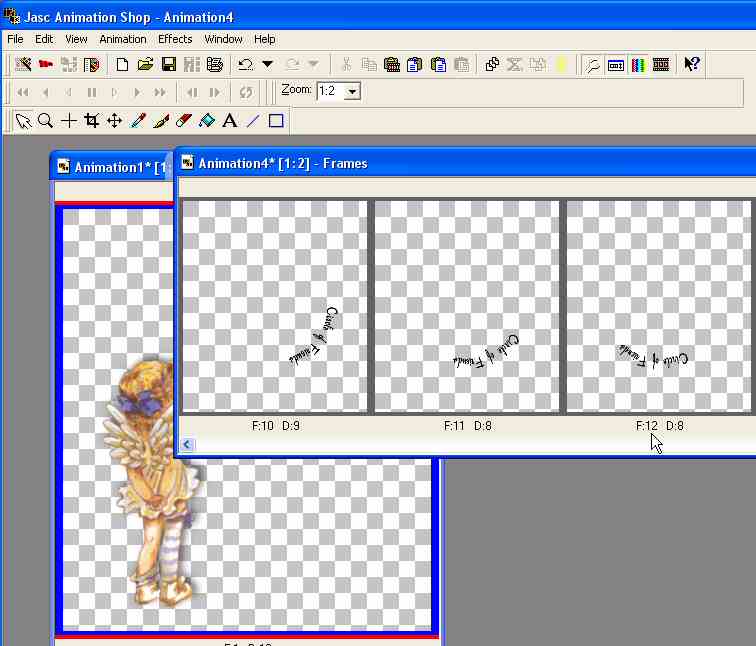Select the Paint Brush tool

pos(161,121)
